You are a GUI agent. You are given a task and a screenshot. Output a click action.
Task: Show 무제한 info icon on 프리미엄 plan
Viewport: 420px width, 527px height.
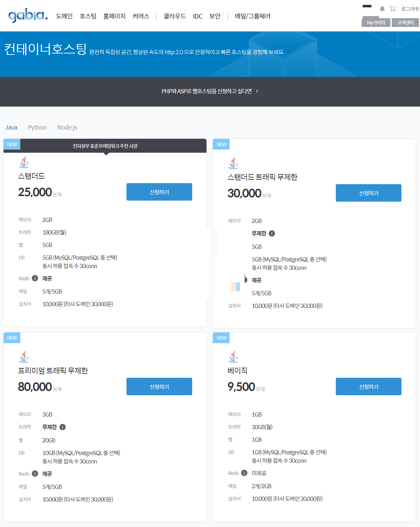coord(63,427)
